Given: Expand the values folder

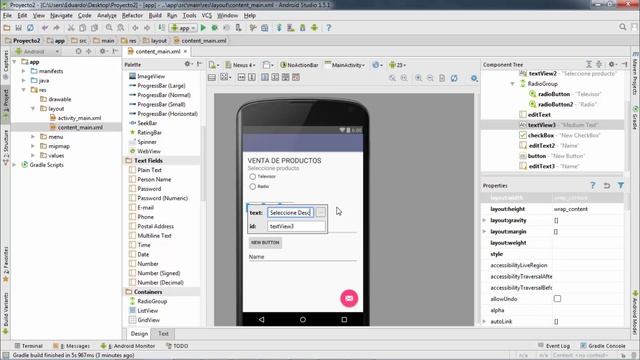Looking at the screenshot, I should pos(33,156).
